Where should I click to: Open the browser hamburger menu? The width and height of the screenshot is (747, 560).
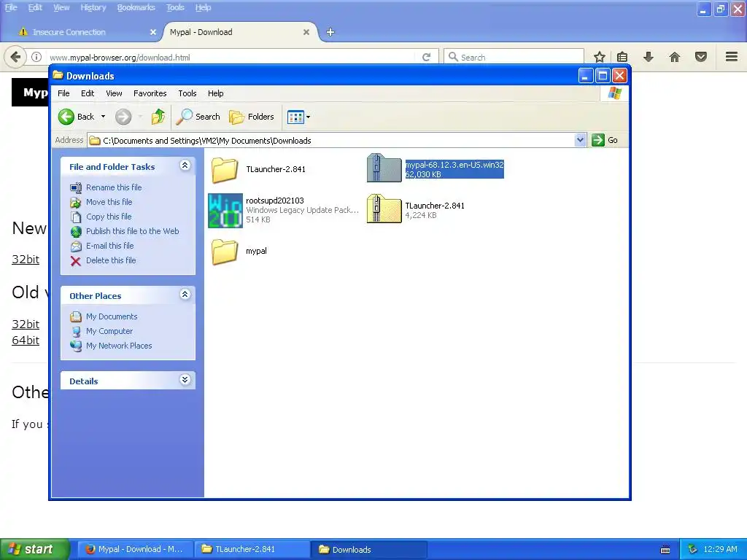pos(732,57)
